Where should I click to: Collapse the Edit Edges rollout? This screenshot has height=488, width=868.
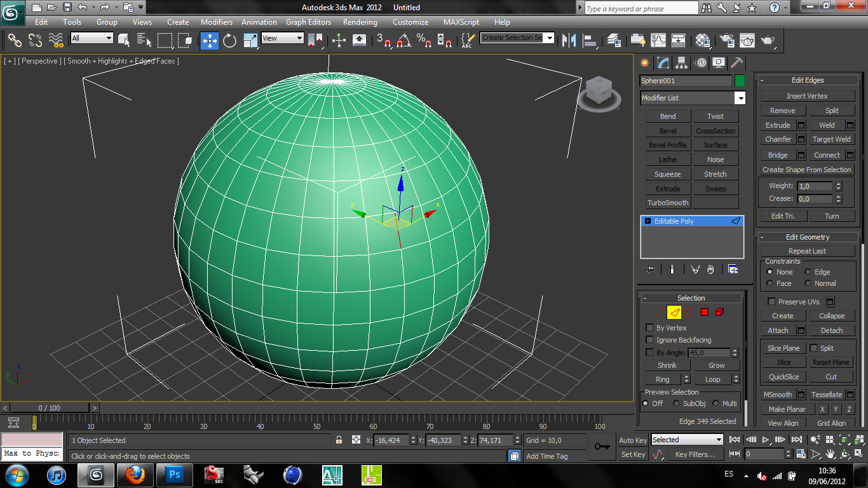807,80
